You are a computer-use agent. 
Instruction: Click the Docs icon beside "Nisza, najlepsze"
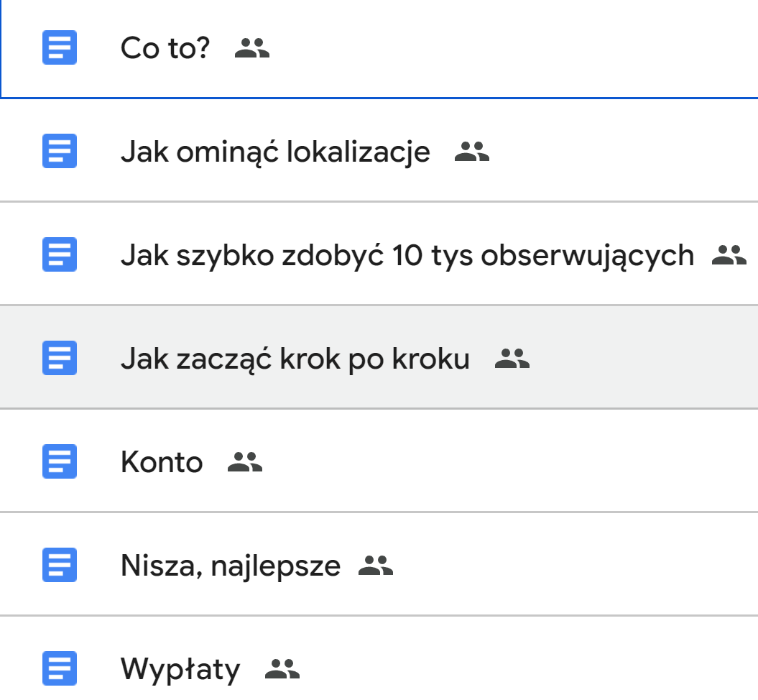click(x=60, y=566)
